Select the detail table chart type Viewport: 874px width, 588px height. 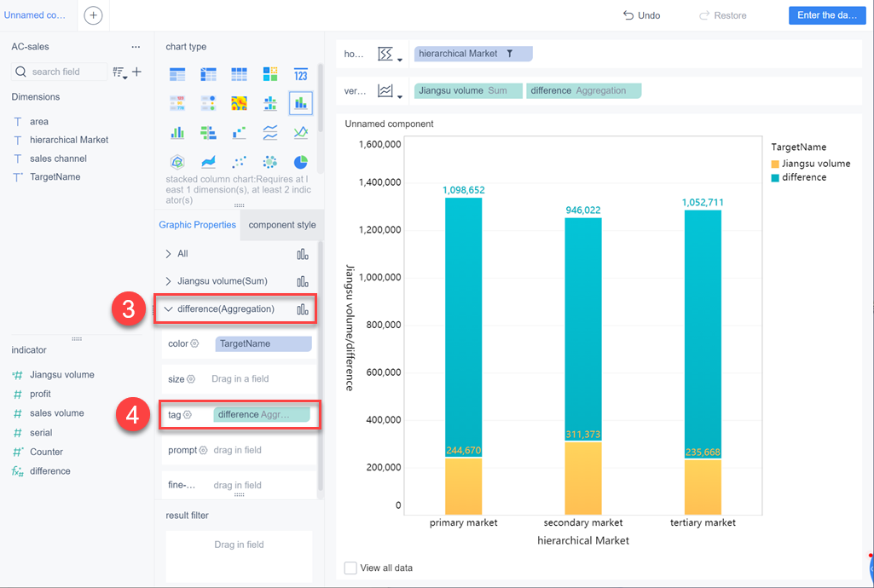tap(239, 74)
